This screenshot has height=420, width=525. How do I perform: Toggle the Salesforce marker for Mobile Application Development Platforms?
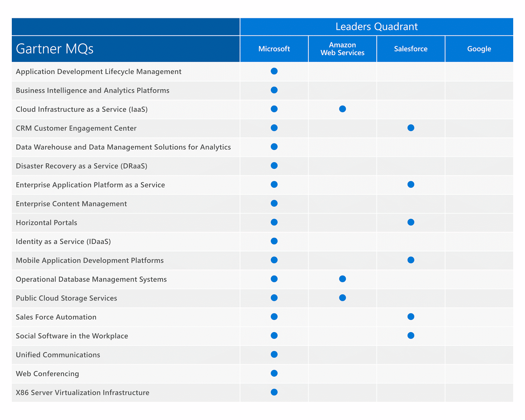point(410,260)
